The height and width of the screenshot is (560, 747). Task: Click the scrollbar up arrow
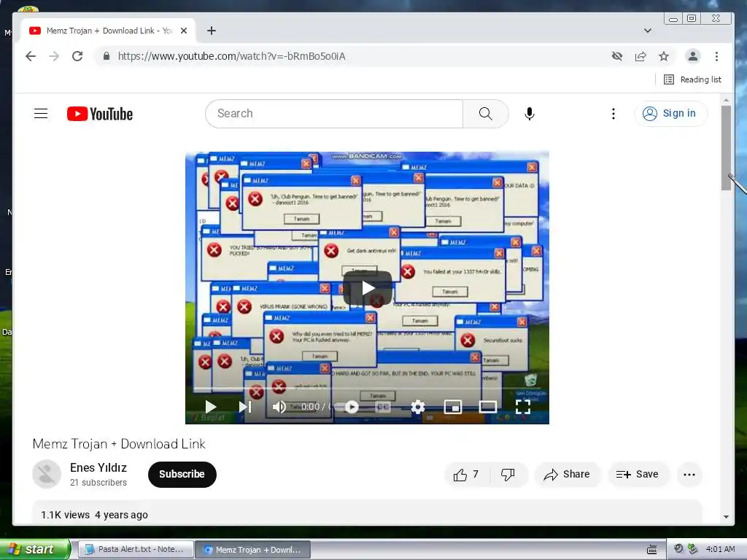click(726, 100)
